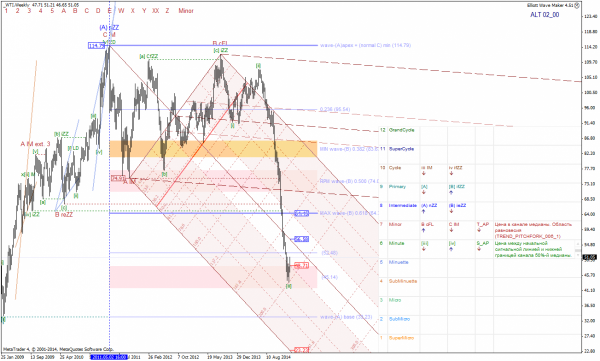
Task: Click up arrow under [iv] in Minute row
Action: [x=451, y=249]
